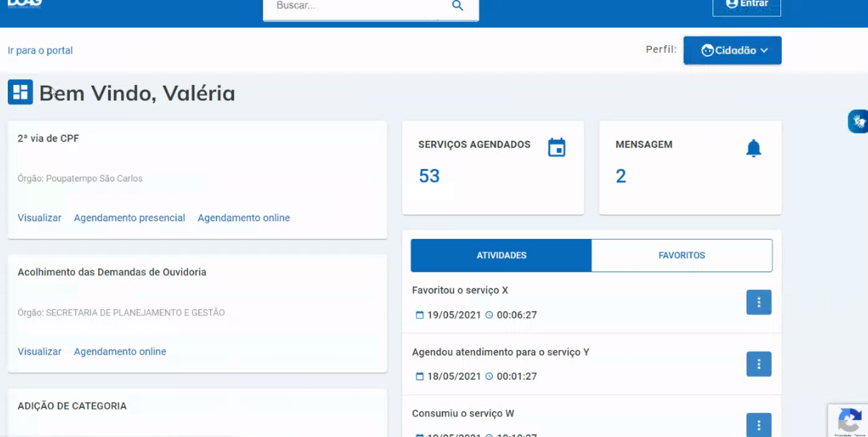
Task: Switch to the Favoritos tab
Action: click(x=682, y=255)
